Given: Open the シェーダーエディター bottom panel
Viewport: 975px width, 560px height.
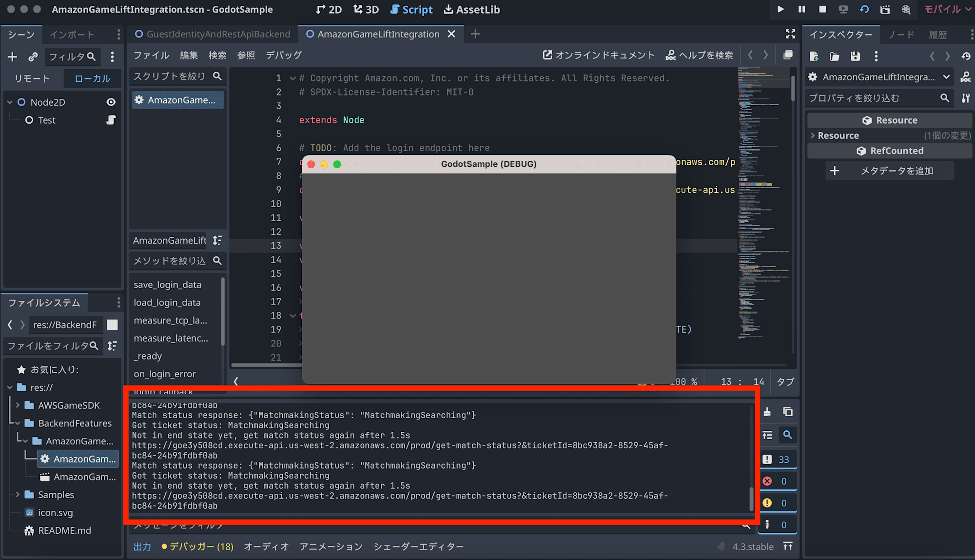Looking at the screenshot, I should click(x=418, y=546).
